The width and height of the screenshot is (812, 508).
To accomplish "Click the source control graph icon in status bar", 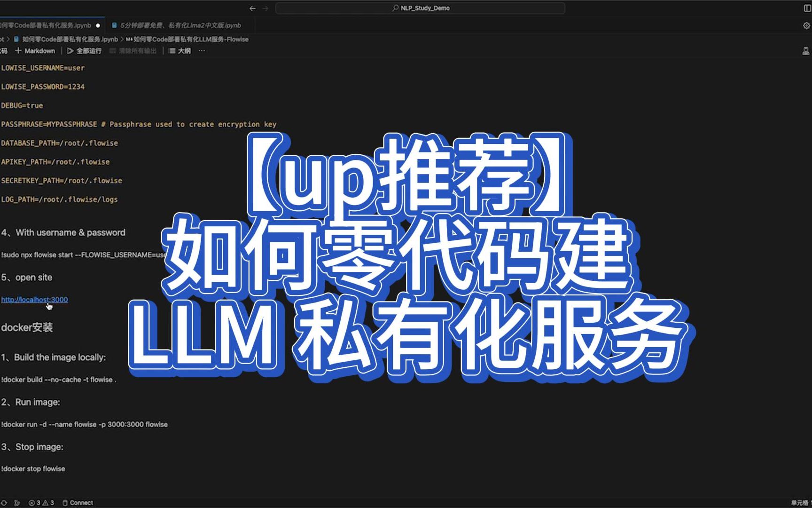I will point(17,503).
